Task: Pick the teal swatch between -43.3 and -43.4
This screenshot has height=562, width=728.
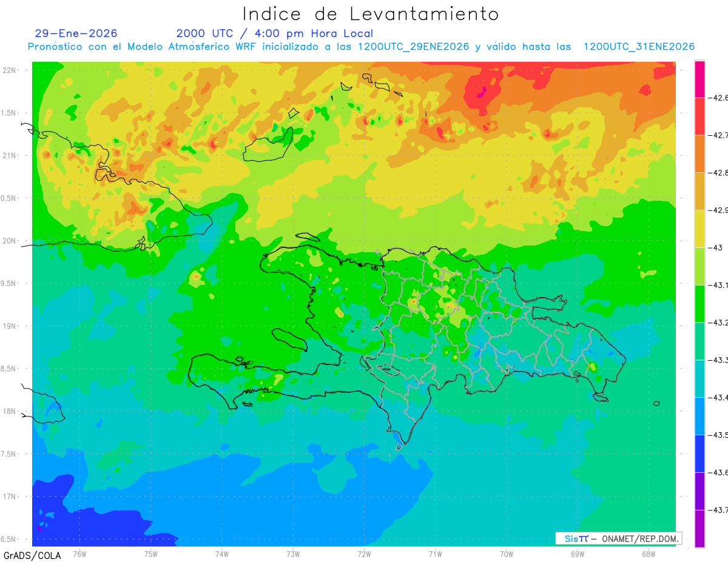Action: coord(699,379)
